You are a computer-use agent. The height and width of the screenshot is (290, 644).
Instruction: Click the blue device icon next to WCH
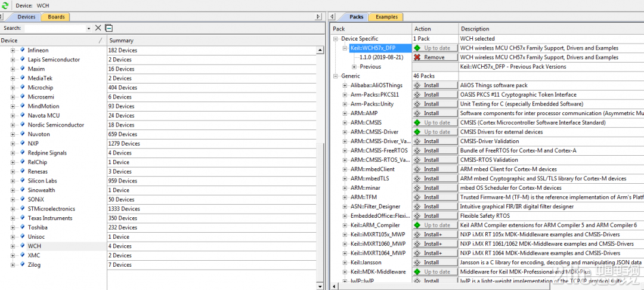click(22, 246)
